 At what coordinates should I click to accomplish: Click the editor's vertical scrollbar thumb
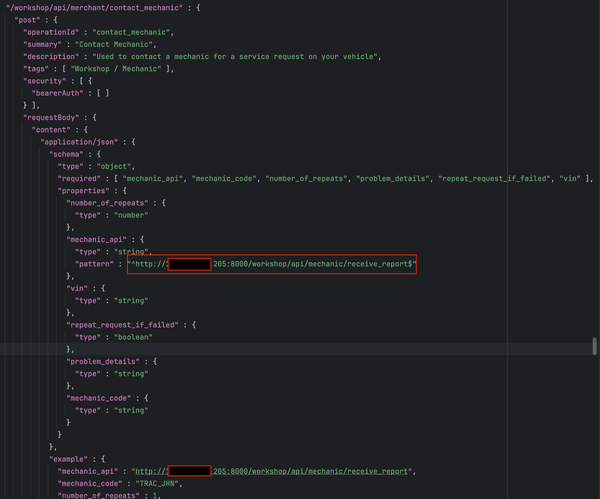click(594, 346)
